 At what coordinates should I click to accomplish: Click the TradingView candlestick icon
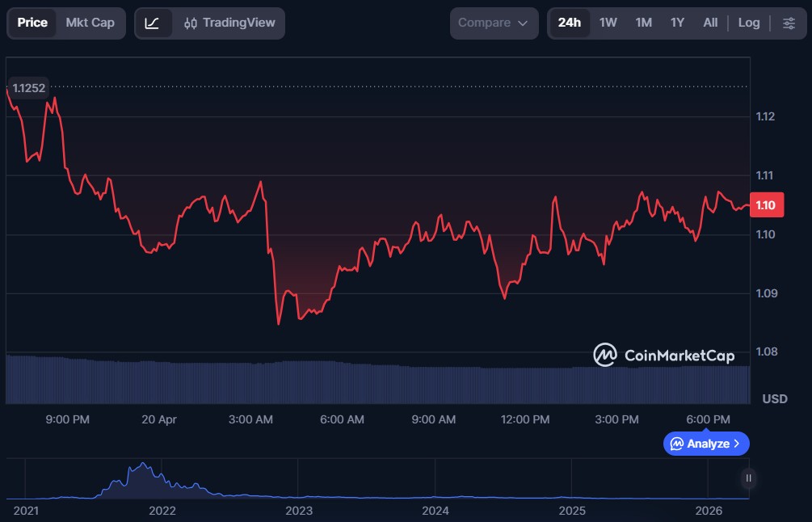pyautogui.click(x=191, y=23)
